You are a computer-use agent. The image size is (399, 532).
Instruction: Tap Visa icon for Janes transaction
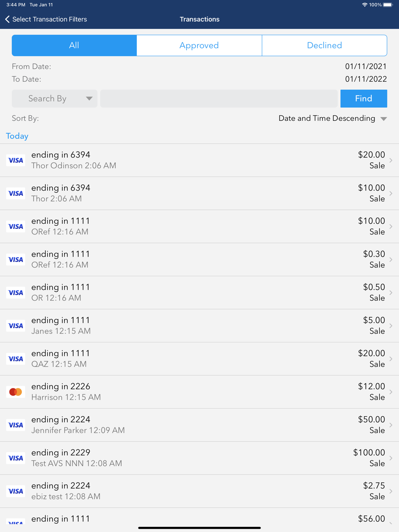click(x=16, y=326)
